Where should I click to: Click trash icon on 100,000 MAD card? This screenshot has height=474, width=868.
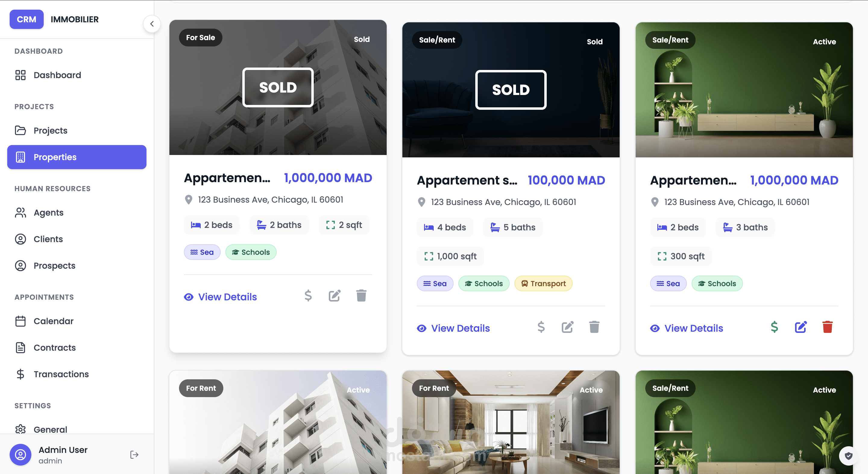tap(594, 327)
